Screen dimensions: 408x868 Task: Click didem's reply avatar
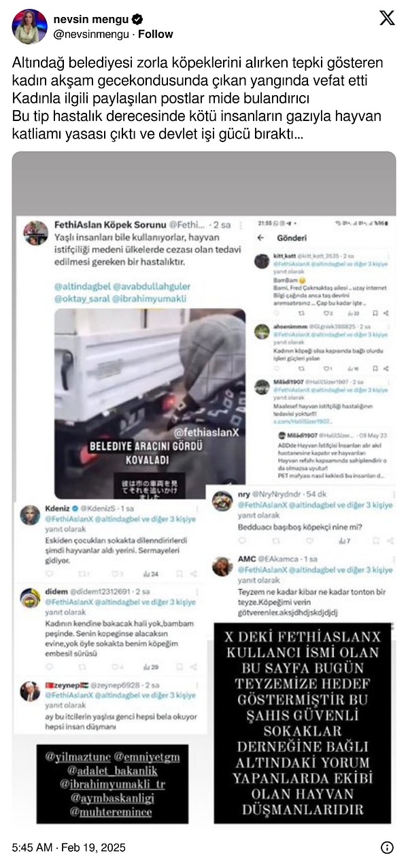(31, 598)
